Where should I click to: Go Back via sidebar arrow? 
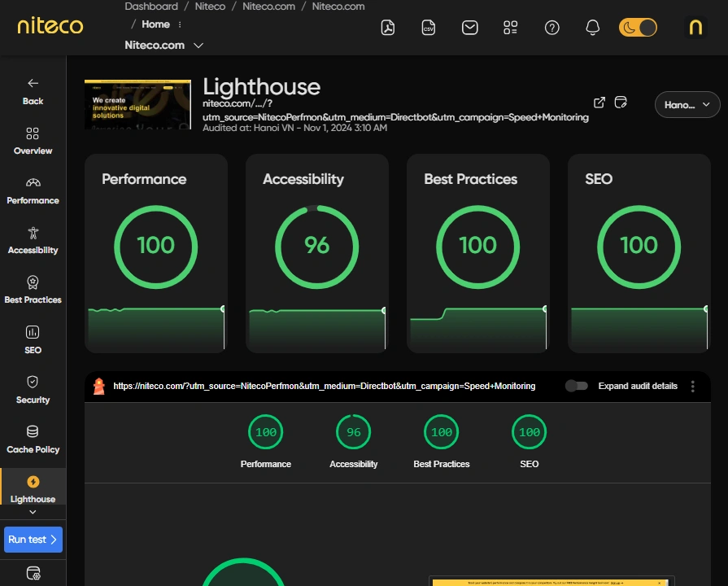pyautogui.click(x=33, y=91)
